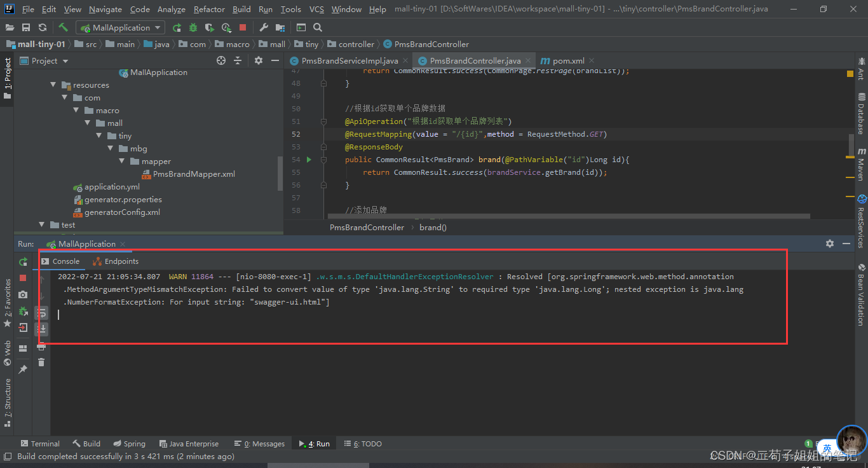Image resolution: width=868 pixels, height=468 pixels.
Task: Collapse the tiny folder node
Action: tap(99, 135)
